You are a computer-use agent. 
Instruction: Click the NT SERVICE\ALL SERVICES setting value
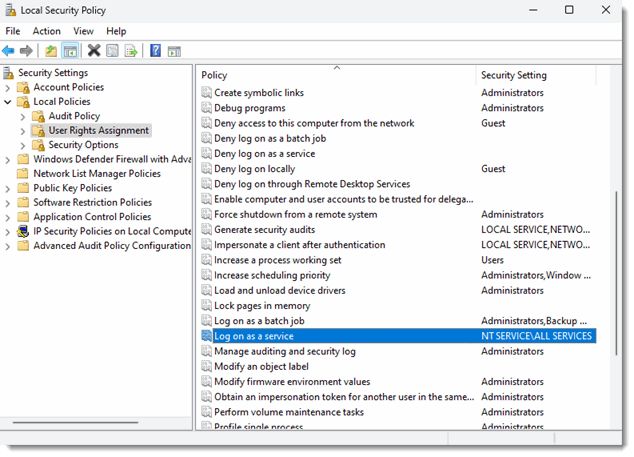pyautogui.click(x=536, y=336)
